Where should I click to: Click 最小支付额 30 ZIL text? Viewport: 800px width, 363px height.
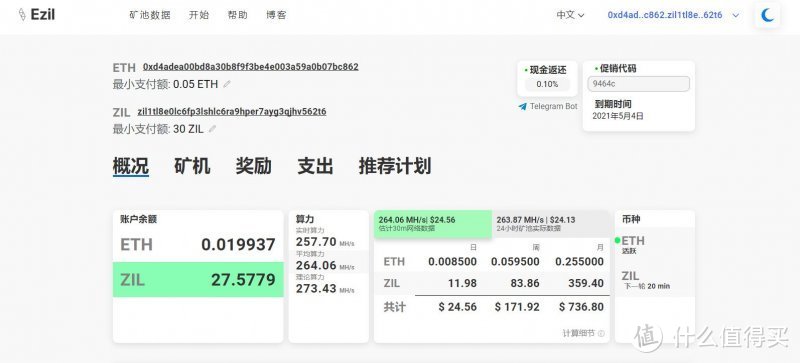click(x=158, y=129)
